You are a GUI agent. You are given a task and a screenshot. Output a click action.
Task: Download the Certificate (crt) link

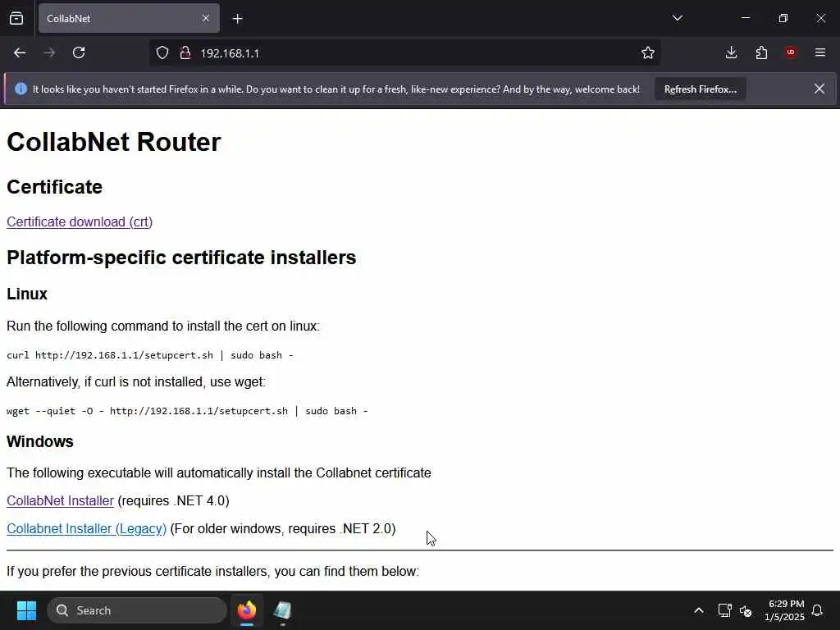pyautogui.click(x=80, y=221)
